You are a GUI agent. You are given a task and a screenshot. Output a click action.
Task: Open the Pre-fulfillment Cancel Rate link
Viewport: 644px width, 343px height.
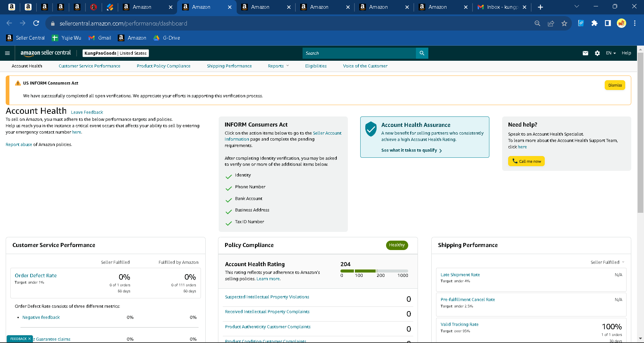pos(468,300)
